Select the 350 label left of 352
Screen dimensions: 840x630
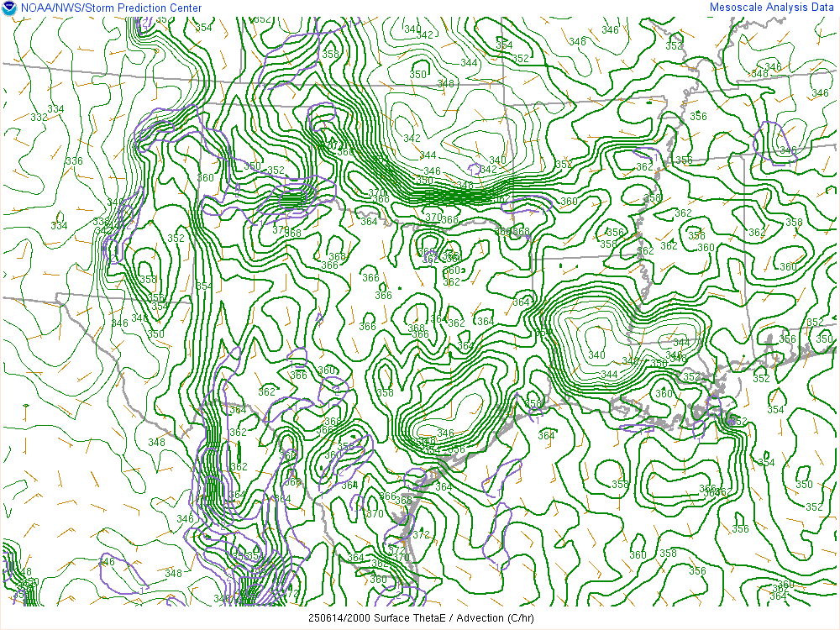coord(252,165)
